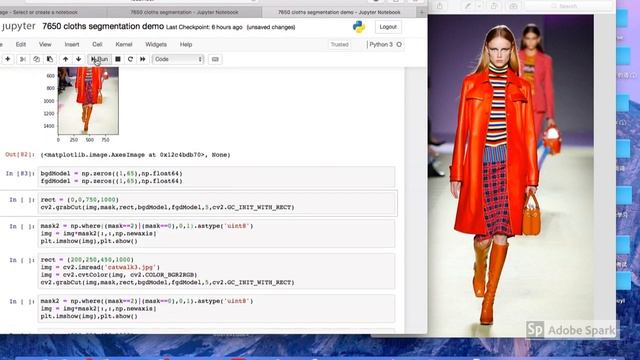Open a new browser tab with plus

422,12
